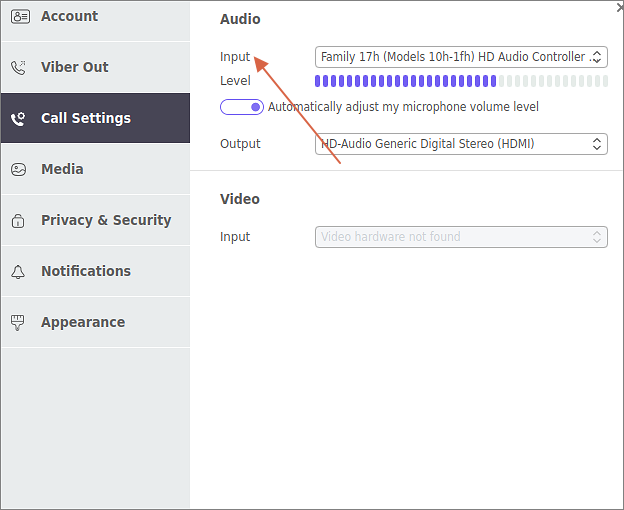The width and height of the screenshot is (624, 510).
Task: Select the Call Settings tab label
Action: 85,118
